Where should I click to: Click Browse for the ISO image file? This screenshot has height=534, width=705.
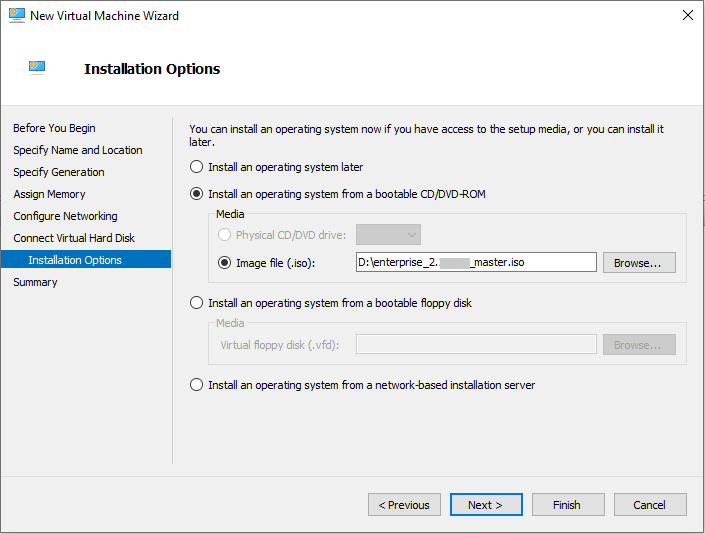pyautogui.click(x=638, y=263)
